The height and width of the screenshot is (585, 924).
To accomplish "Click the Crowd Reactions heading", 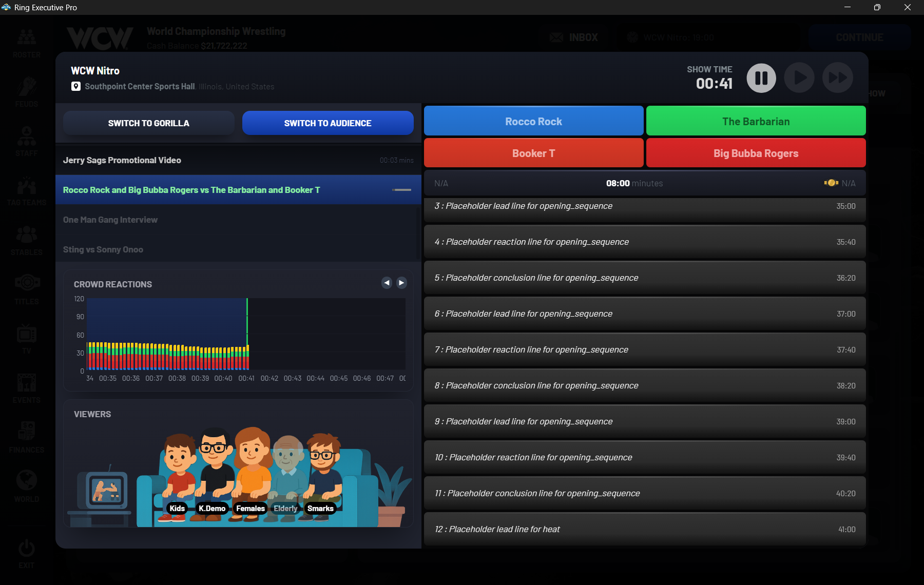I will click(x=113, y=284).
